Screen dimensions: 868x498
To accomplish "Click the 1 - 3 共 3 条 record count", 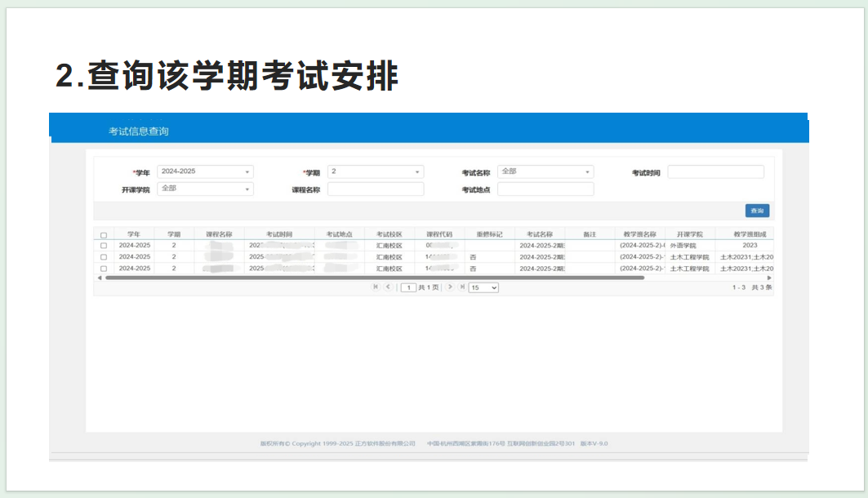I will [x=752, y=287].
